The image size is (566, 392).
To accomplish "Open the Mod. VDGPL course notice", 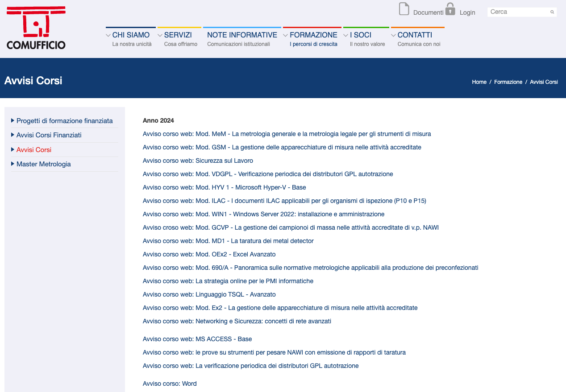I will (x=268, y=174).
